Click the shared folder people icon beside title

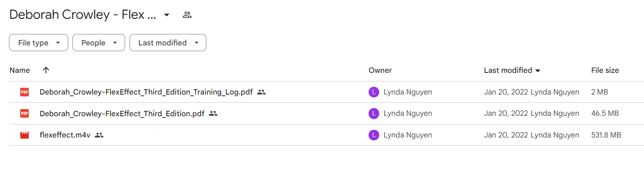(x=187, y=15)
